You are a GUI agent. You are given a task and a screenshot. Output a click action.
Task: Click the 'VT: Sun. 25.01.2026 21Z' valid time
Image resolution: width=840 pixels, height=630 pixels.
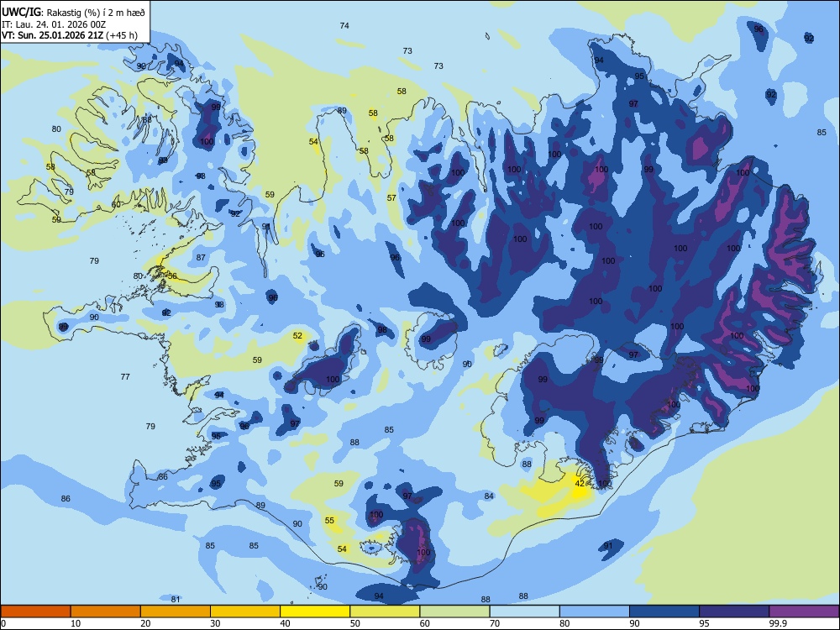pos(52,35)
